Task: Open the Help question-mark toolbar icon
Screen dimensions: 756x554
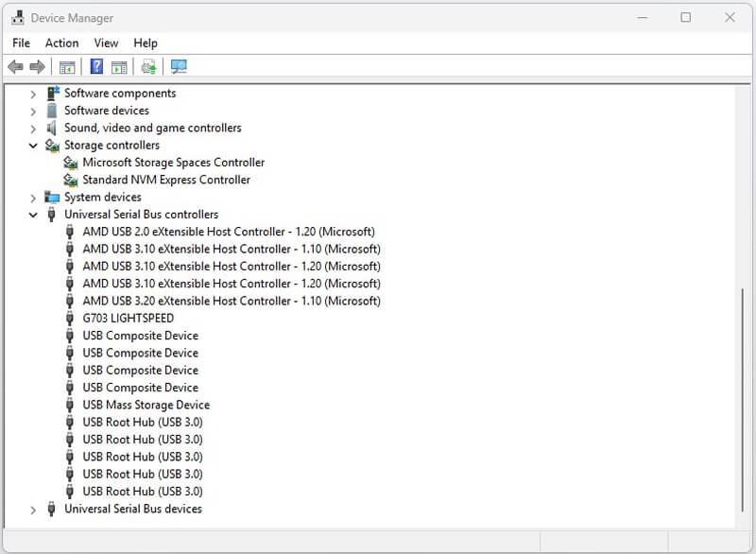Action: 96,66
